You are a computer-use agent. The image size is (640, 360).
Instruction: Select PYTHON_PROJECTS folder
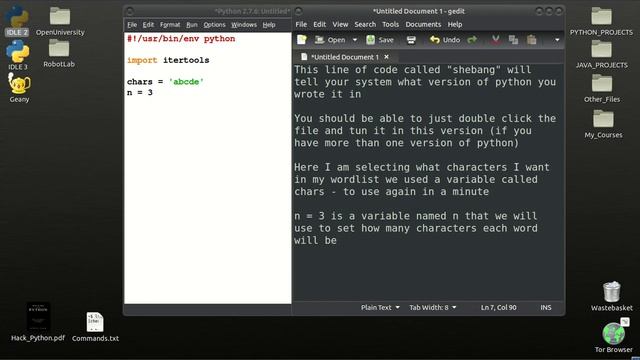pyautogui.click(x=601, y=21)
